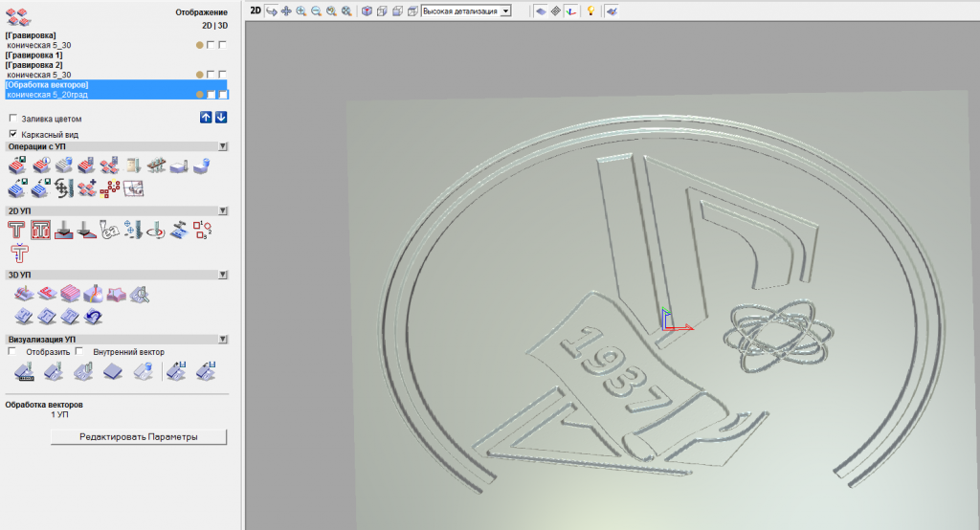
Task: Click the blue move toolpath up arrow
Action: 206,117
